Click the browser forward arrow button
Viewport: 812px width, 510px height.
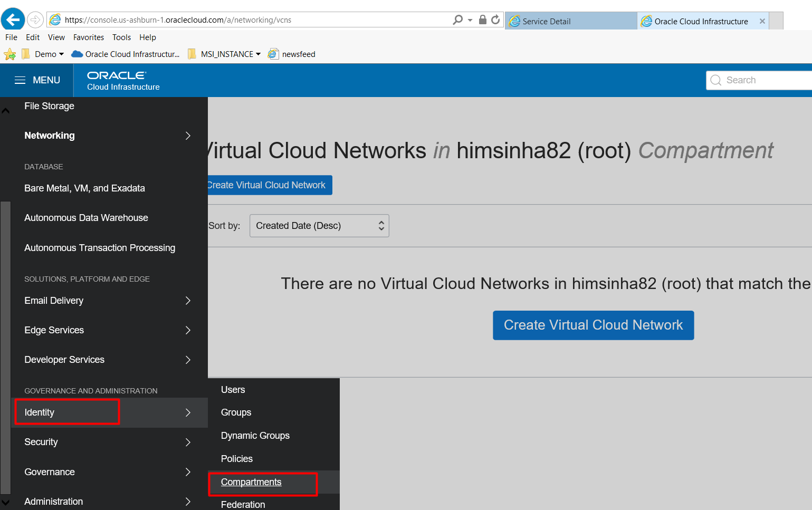click(x=35, y=20)
